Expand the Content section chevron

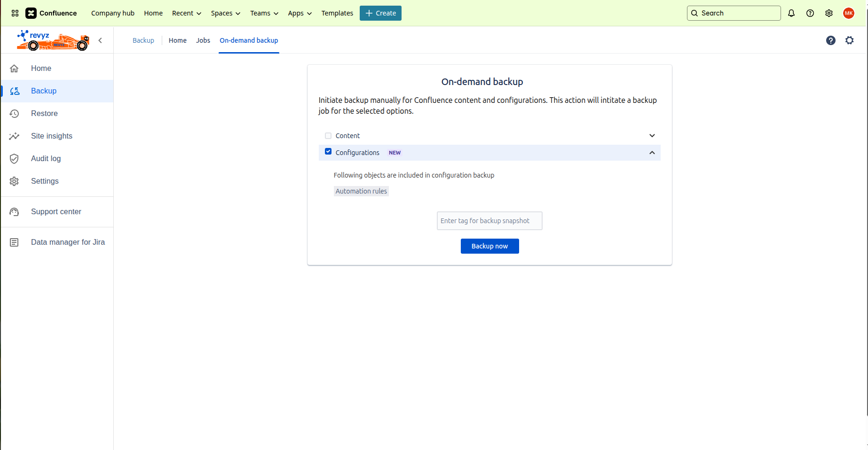652,136
